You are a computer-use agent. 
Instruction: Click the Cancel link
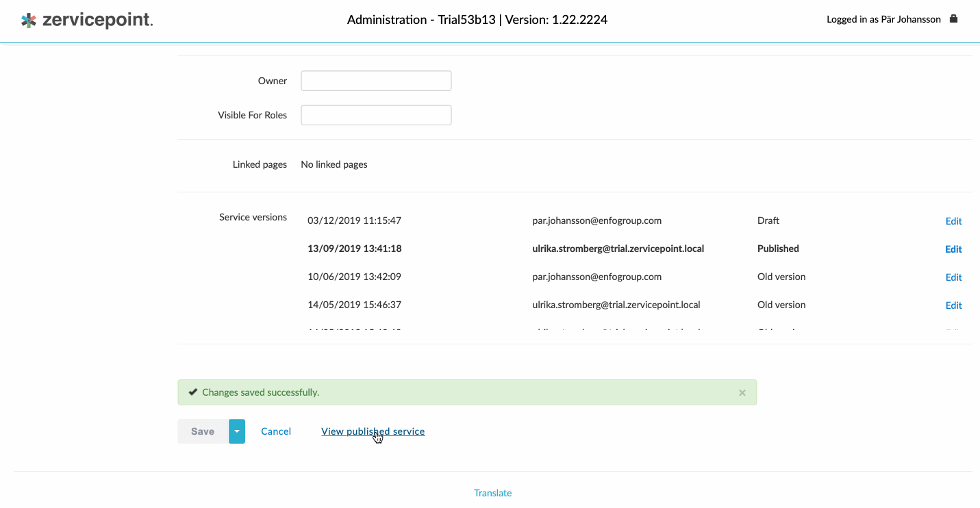[x=276, y=431]
